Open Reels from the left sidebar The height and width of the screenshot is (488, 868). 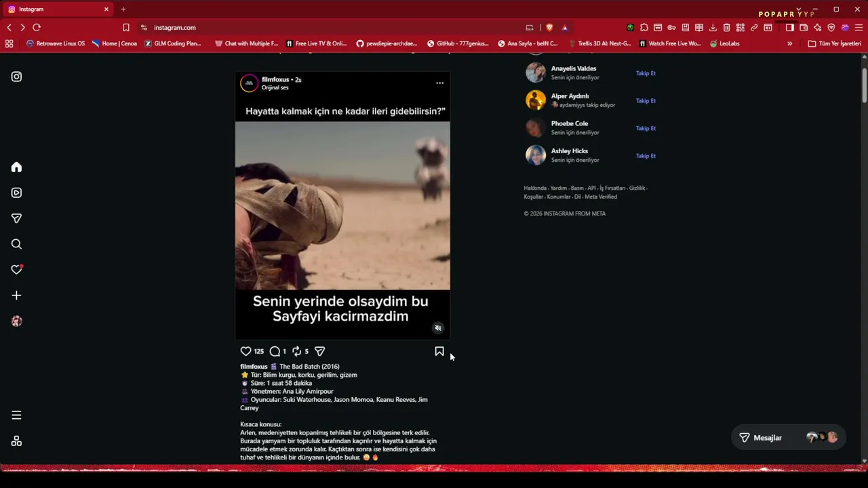coord(16,193)
